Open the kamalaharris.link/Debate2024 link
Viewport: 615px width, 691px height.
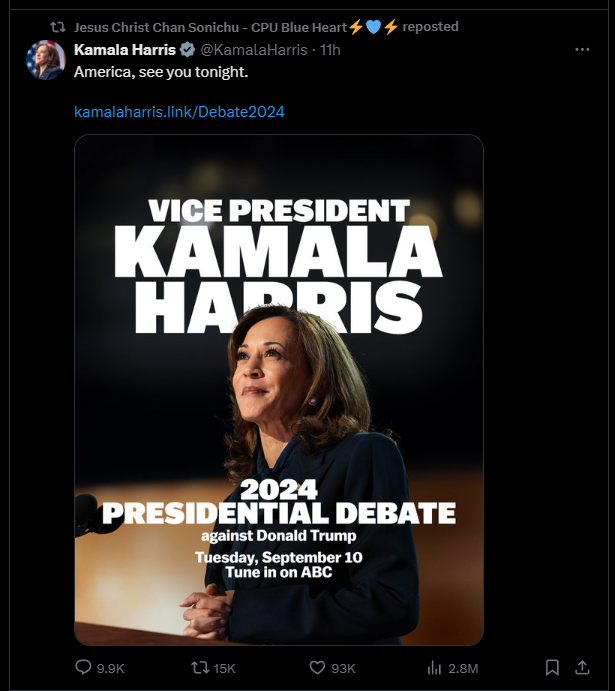click(x=179, y=111)
